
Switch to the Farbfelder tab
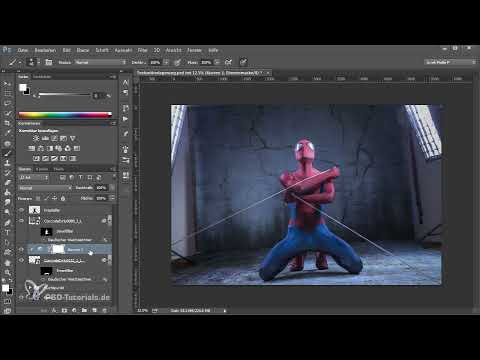[42, 77]
